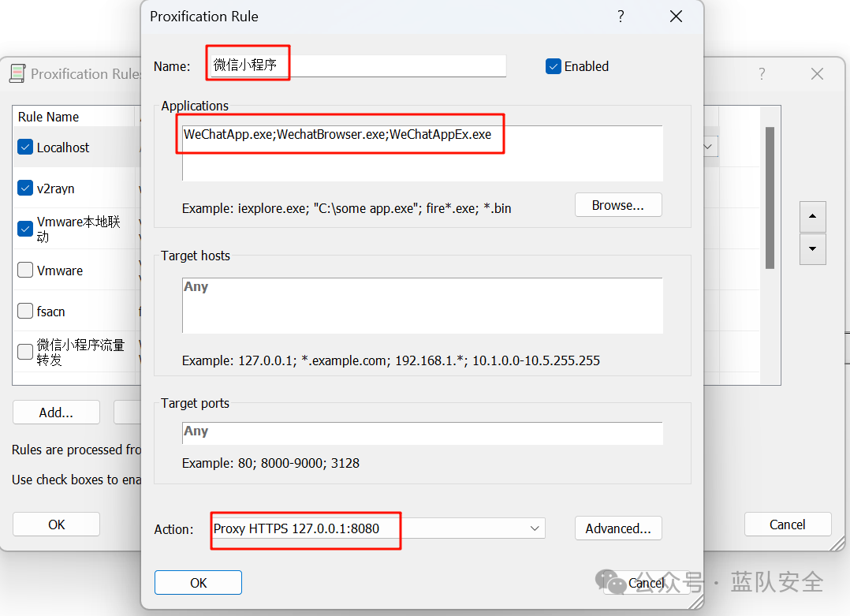Uncheck the Vmware本地联动 rule checkbox
850x616 pixels.
(25, 229)
